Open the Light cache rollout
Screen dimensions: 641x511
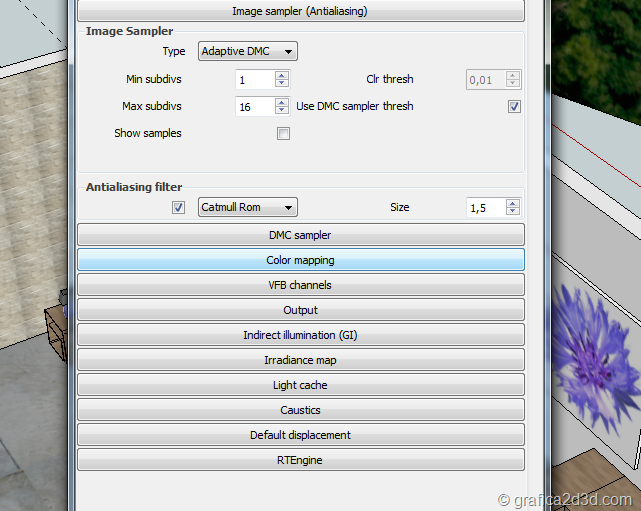pyautogui.click(x=300, y=385)
